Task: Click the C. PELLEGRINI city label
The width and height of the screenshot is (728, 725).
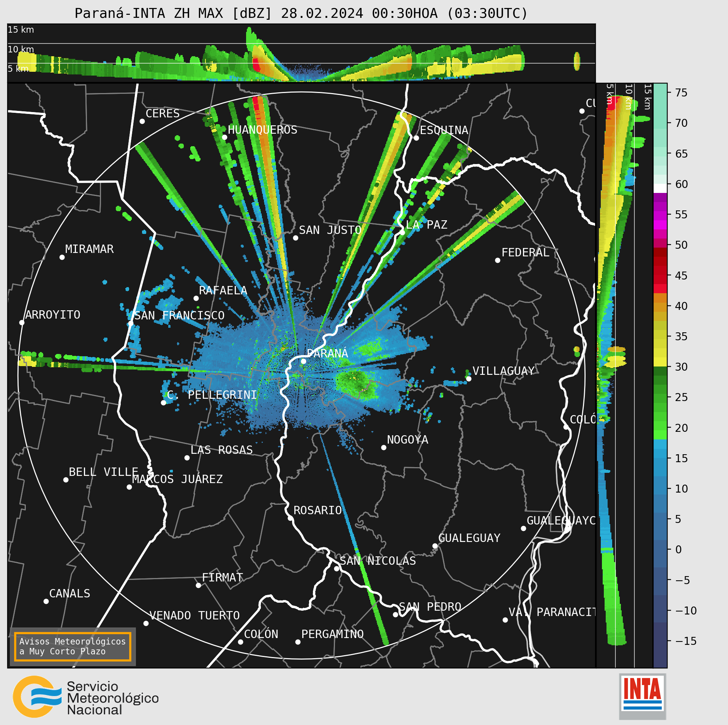Action: [x=212, y=395]
